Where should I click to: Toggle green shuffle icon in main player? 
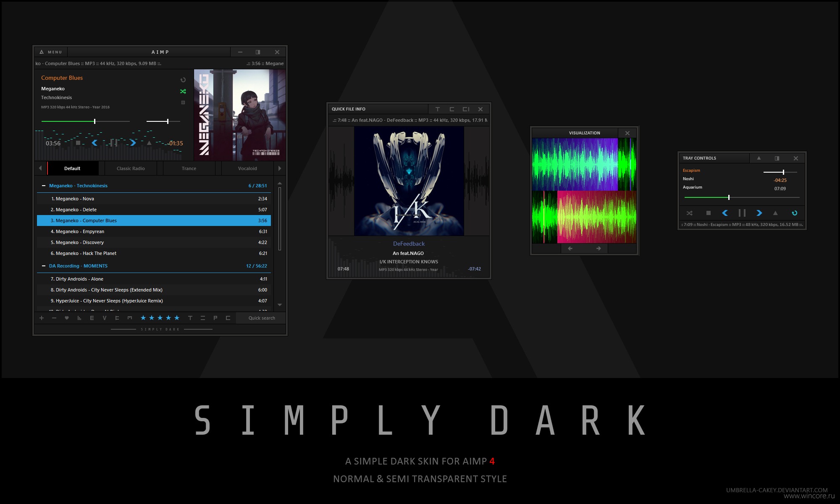pos(183,91)
